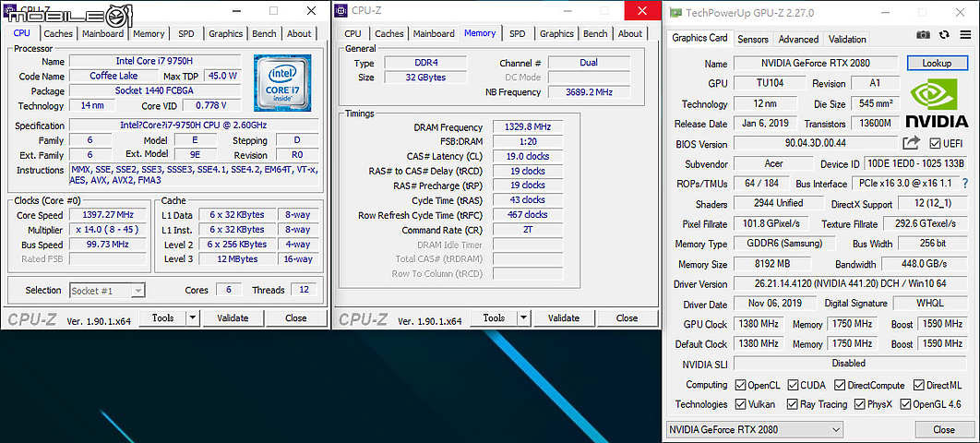Toggle the DirectCompute checkbox

[x=840, y=385]
